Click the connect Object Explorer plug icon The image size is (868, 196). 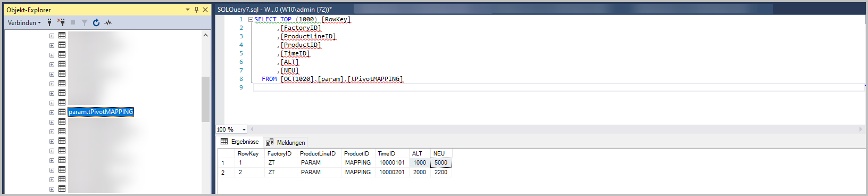(49, 22)
